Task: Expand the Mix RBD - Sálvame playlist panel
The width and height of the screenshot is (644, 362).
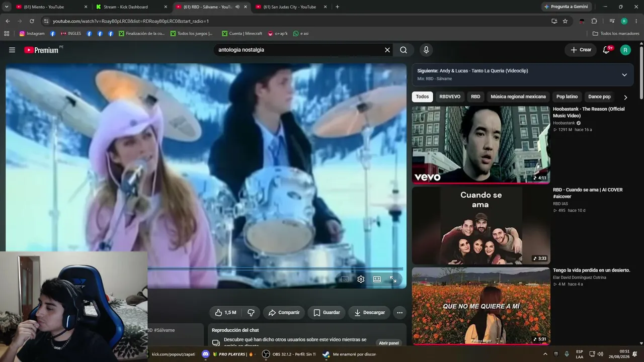Action: [x=624, y=74]
